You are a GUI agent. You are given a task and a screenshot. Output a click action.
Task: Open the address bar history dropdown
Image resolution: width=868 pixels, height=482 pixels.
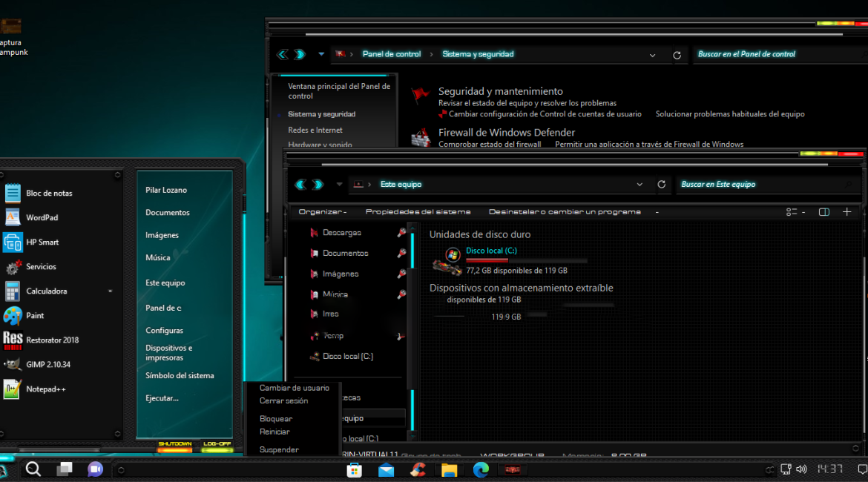pyautogui.click(x=640, y=184)
